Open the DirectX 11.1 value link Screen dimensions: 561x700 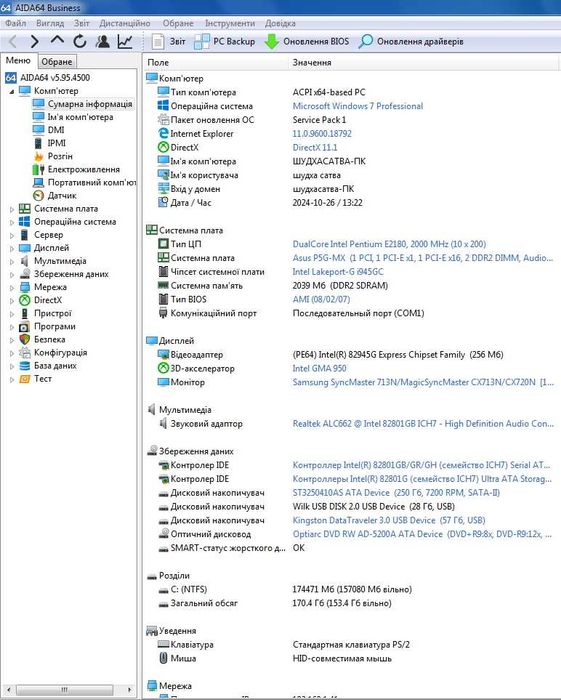315,147
